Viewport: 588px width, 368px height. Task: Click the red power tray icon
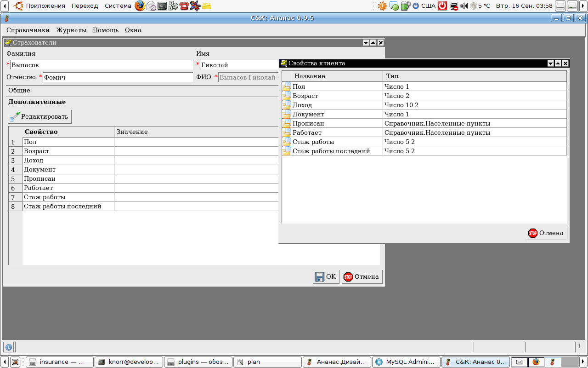[442, 6]
